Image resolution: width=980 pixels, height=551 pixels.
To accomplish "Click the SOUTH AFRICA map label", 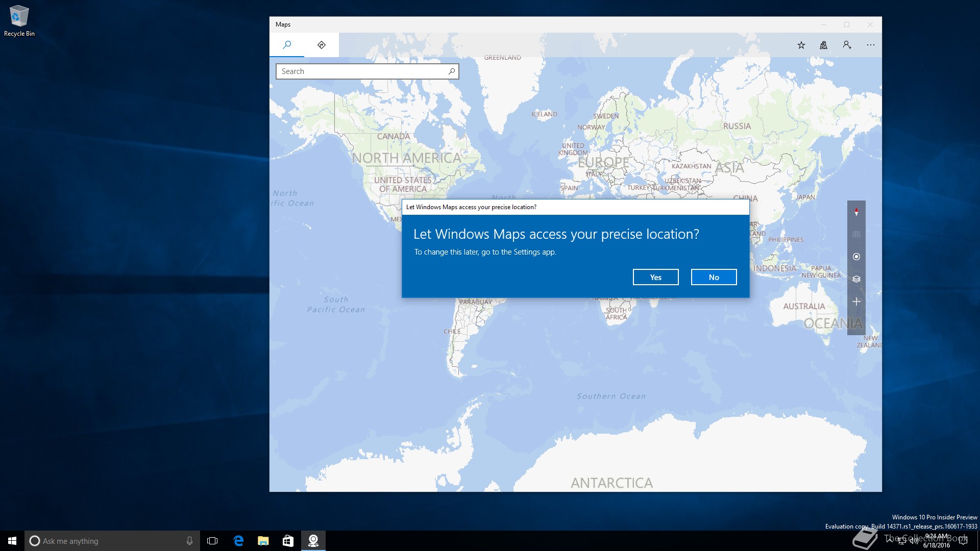I will (x=617, y=313).
